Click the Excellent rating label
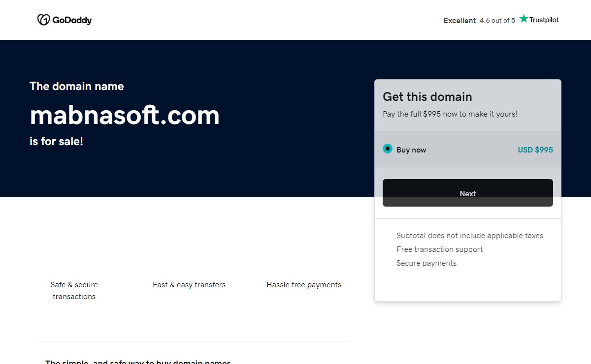 [x=460, y=21]
